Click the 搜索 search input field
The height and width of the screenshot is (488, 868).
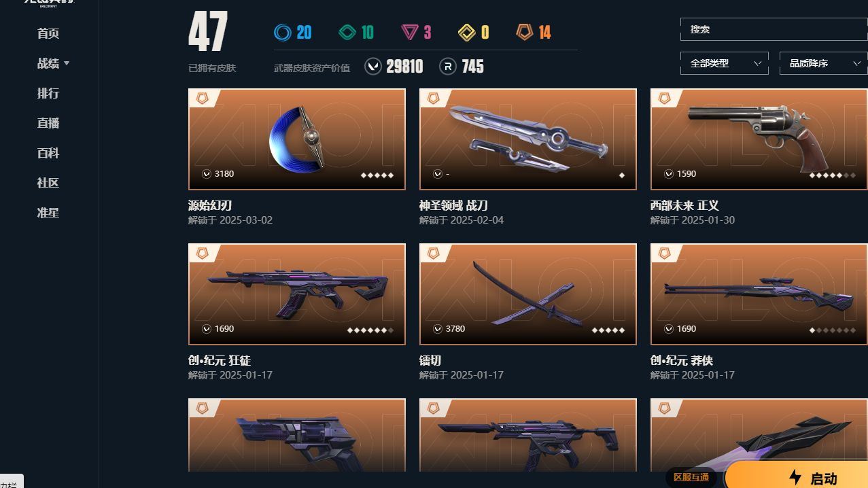[x=774, y=29]
